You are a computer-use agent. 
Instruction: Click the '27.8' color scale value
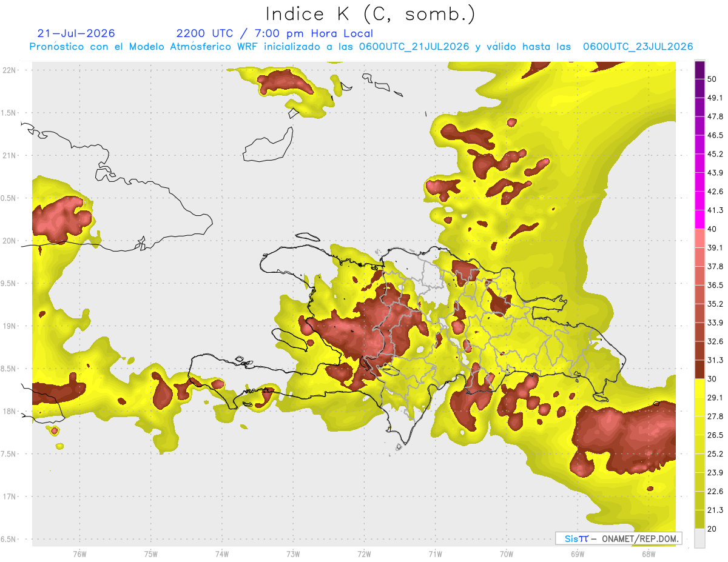[715, 416]
